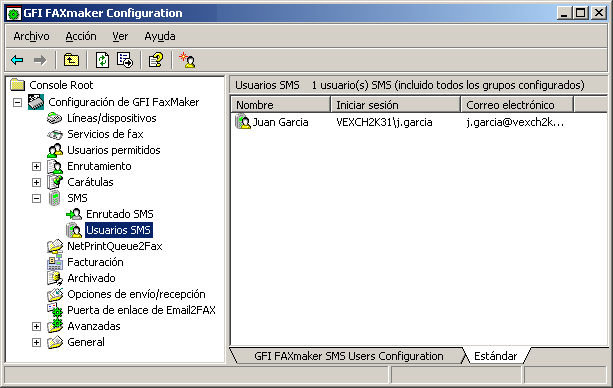Image resolution: width=613 pixels, height=388 pixels.
Task: Sort by the Iniciar sesión column header
Action: click(396, 105)
